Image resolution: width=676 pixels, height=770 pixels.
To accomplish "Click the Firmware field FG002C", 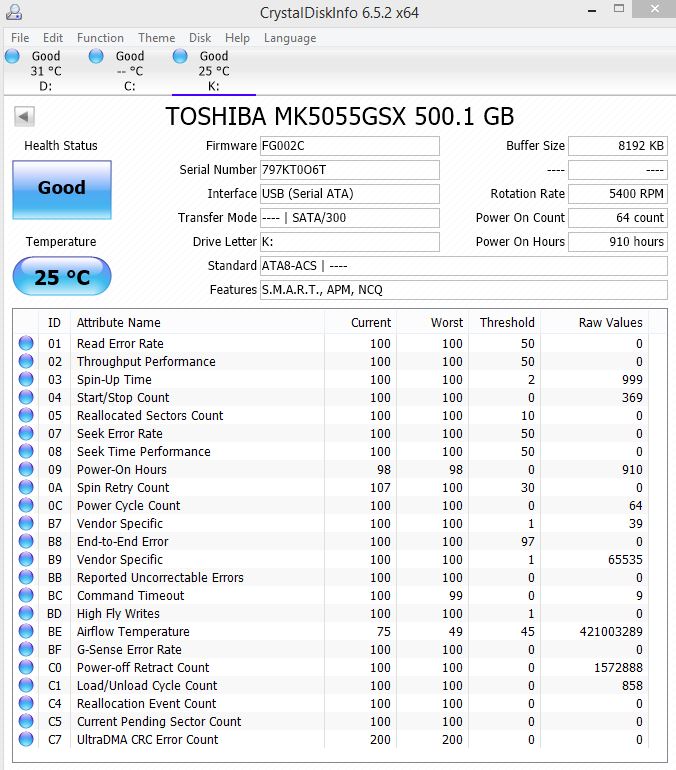I will pyautogui.click(x=350, y=146).
